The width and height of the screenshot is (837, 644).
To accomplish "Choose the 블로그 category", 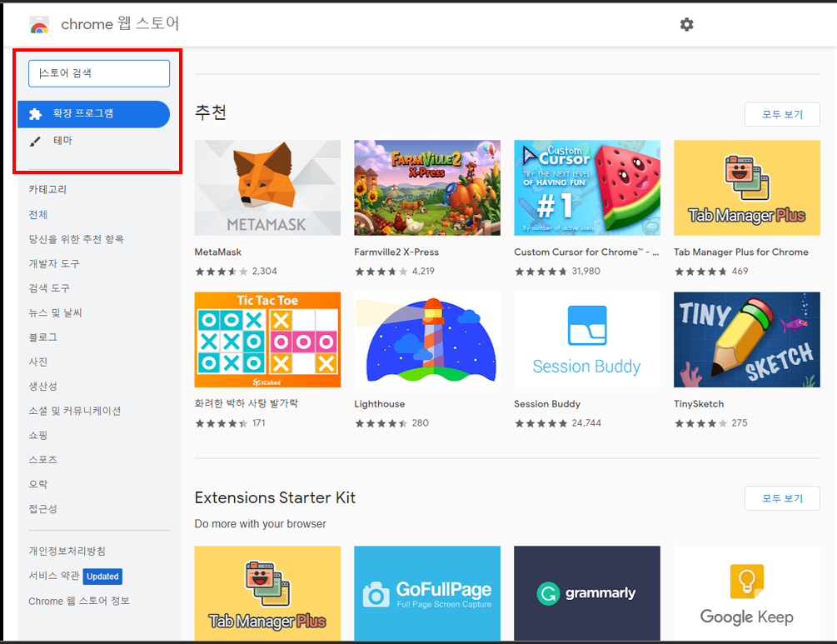I will pyautogui.click(x=42, y=337).
